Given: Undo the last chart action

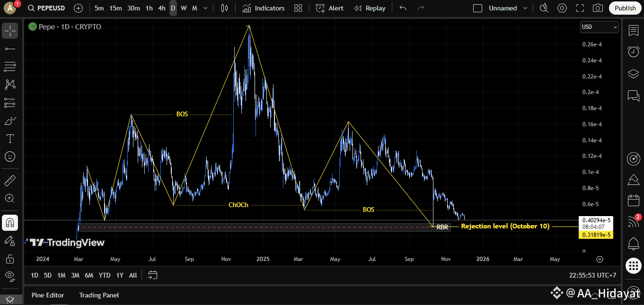Looking at the screenshot, I should point(403,8).
